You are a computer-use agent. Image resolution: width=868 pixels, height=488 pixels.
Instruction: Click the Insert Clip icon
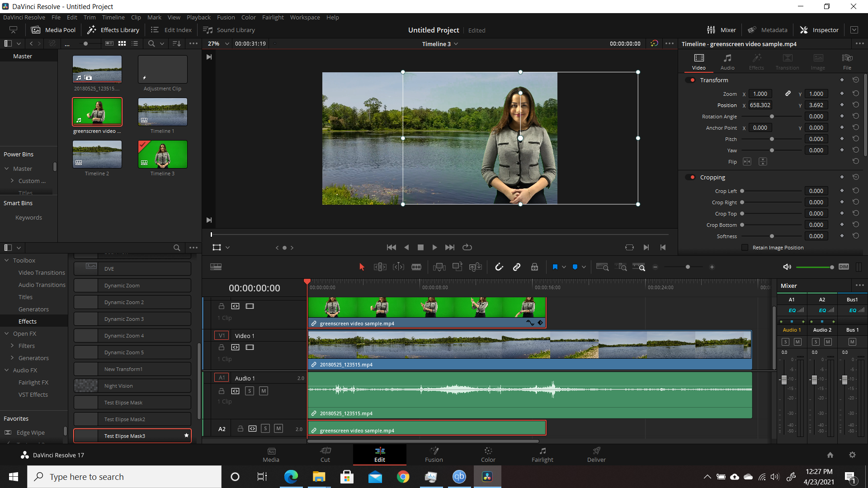tap(439, 267)
